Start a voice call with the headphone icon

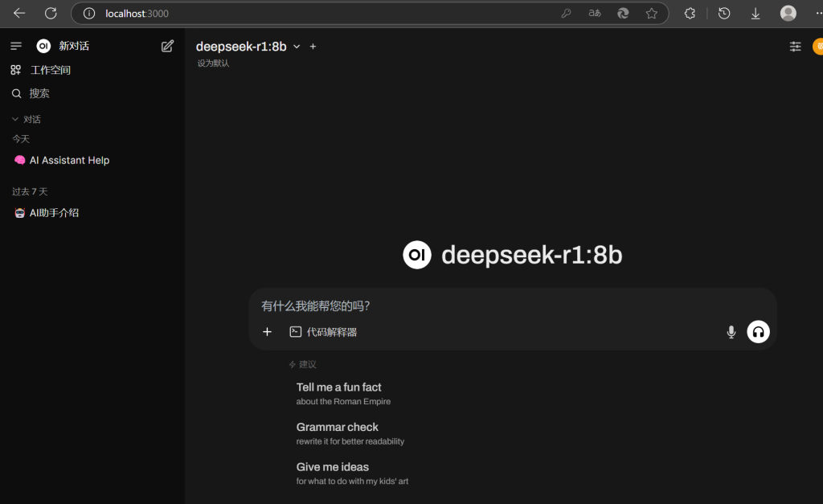758,331
